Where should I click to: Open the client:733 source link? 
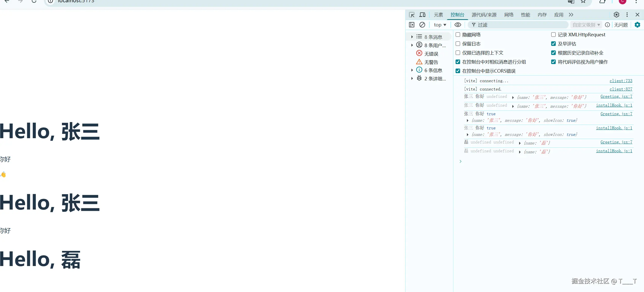(621, 81)
